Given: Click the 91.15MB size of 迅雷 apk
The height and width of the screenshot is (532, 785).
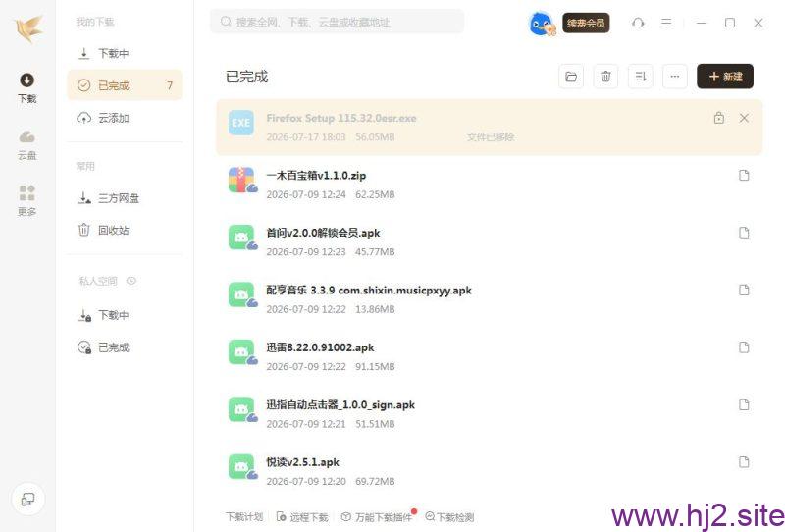Looking at the screenshot, I should pos(375,367).
